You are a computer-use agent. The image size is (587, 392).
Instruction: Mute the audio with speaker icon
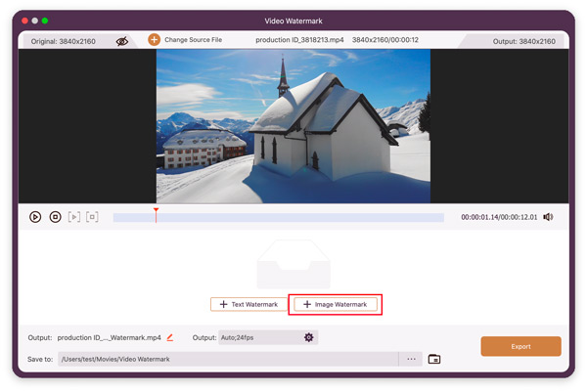pos(548,217)
